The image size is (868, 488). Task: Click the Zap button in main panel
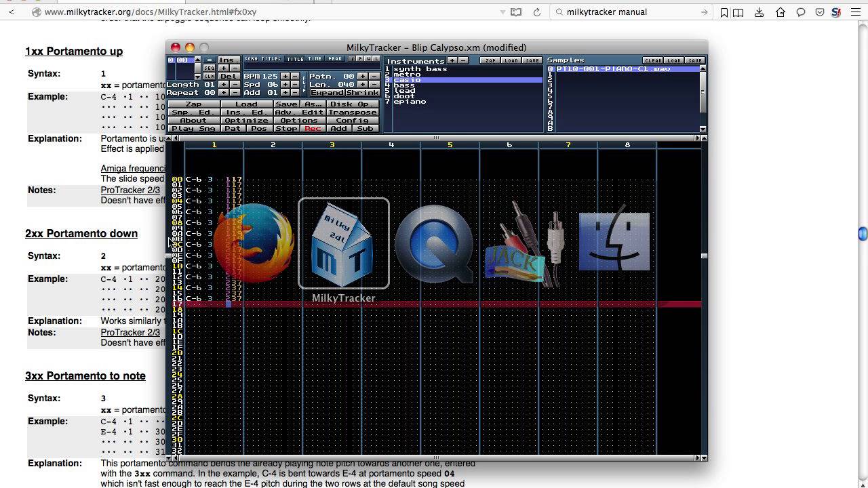[x=193, y=104]
